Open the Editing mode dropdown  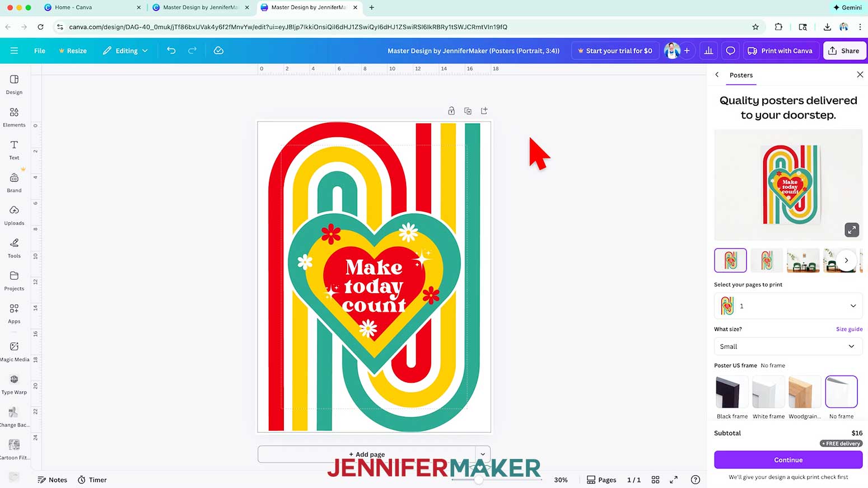click(125, 50)
